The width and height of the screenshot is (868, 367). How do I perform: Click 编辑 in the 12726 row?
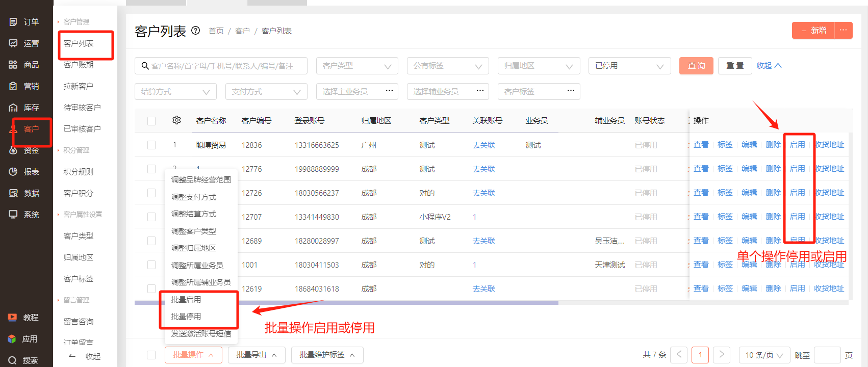coord(749,193)
